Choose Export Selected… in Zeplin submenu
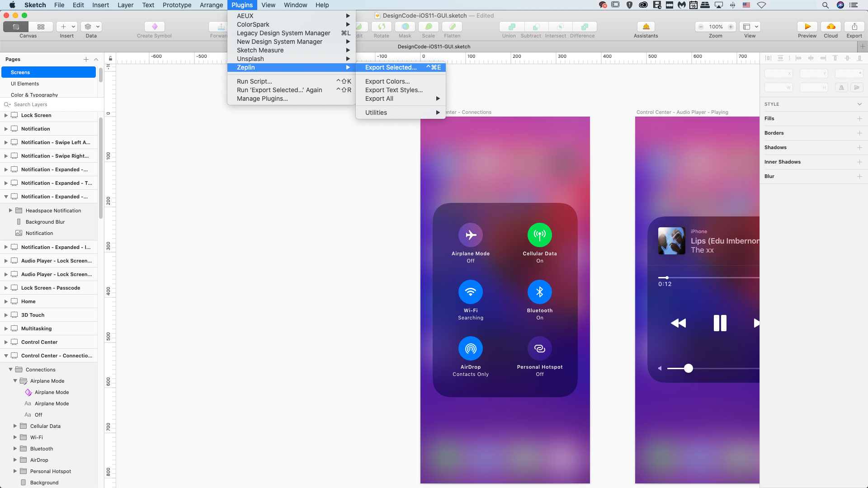Image resolution: width=868 pixels, height=488 pixels. click(391, 67)
